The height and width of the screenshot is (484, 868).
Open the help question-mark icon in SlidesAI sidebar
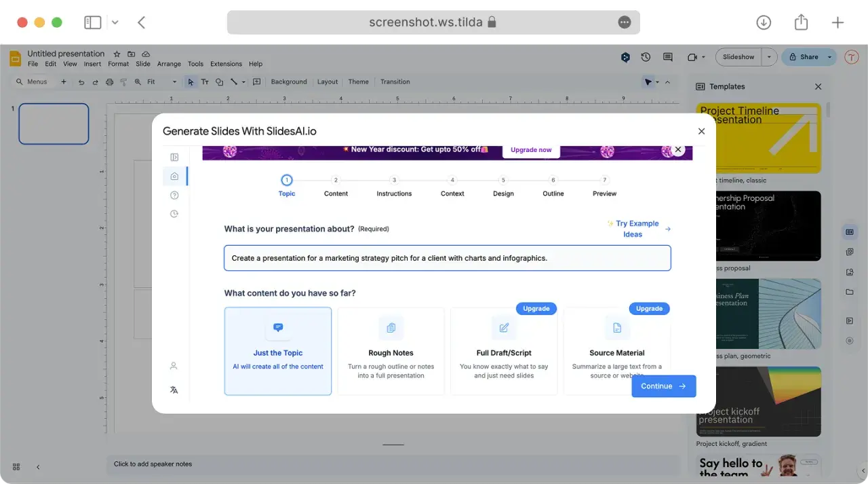click(174, 196)
